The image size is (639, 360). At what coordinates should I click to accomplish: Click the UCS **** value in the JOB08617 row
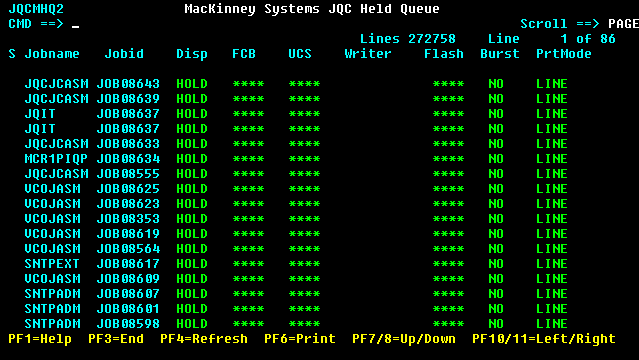tap(304, 264)
